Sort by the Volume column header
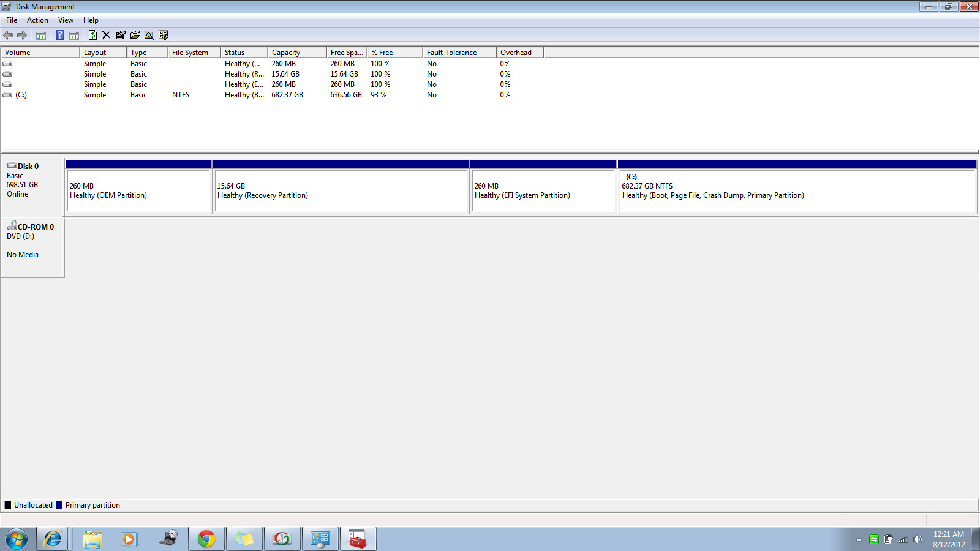 [x=40, y=53]
